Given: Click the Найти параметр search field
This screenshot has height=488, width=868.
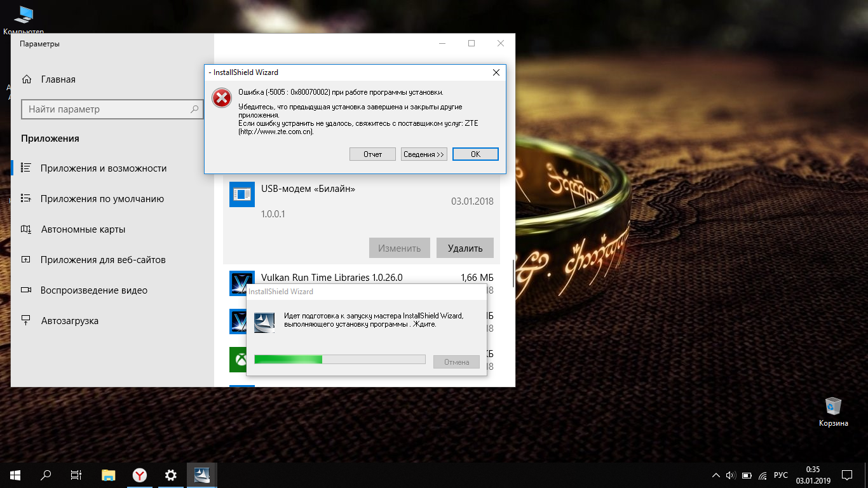Looking at the screenshot, I should tap(112, 109).
